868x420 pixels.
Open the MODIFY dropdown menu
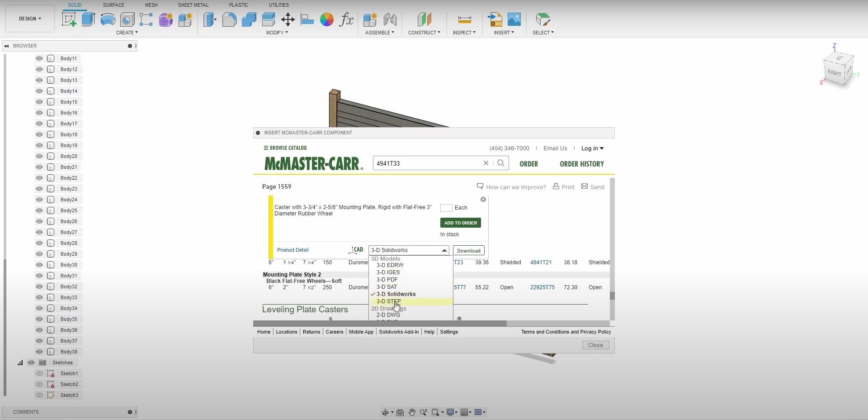coord(277,33)
